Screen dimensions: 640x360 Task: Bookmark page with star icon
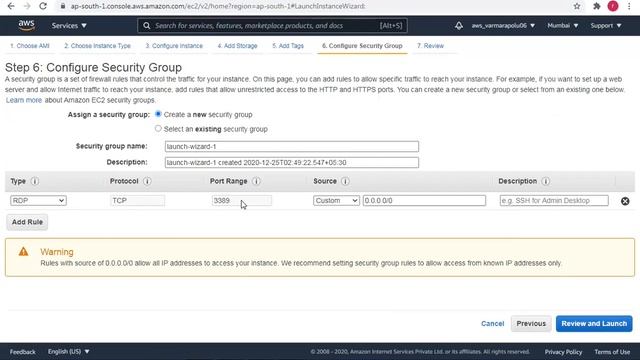(577, 6)
